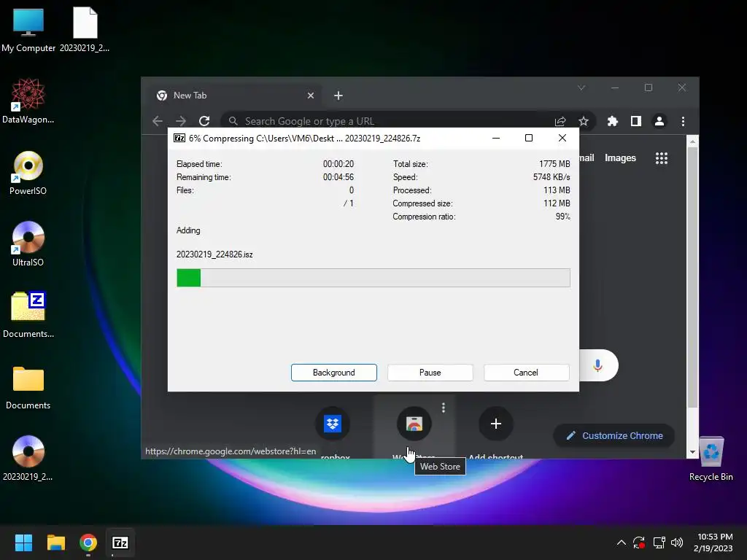747x560 pixels.
Task: Open the Web Store shortcut's more actions menu
Action: click(444, 408)
